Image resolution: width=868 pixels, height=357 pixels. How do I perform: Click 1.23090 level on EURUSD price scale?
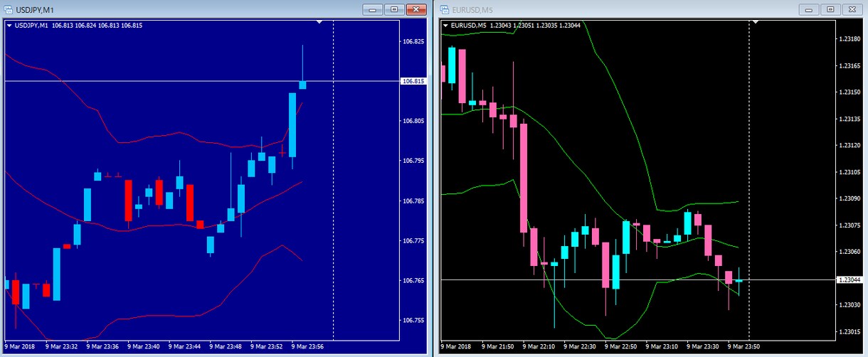[849, 199]
